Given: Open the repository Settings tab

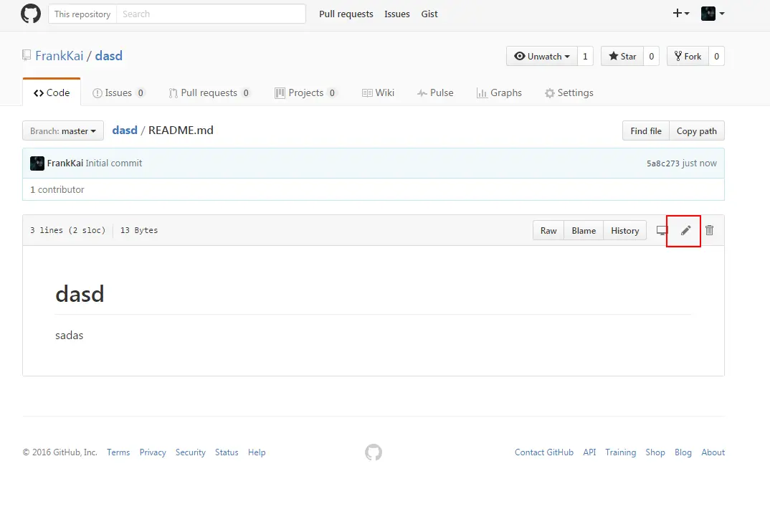Looking at the screenshot, I should point(569,92).
